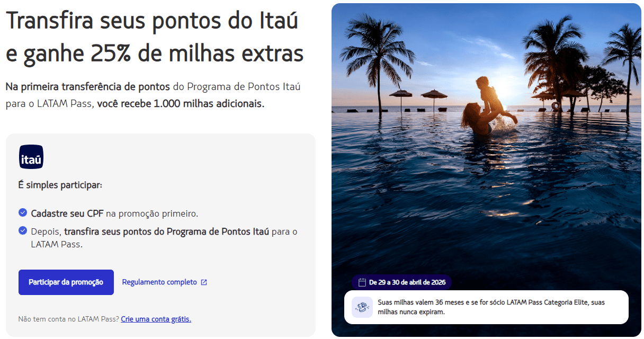The height and width of the screenshot is (339, 644).
Task: Click the Não tem conta no LATAM Pass text
Action: tap(68, 319)
